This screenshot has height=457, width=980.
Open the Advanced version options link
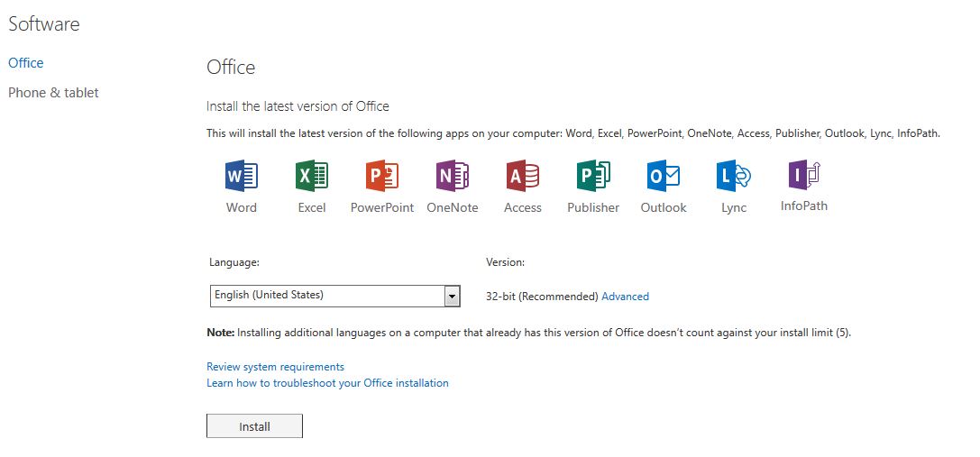click(625, 297)
